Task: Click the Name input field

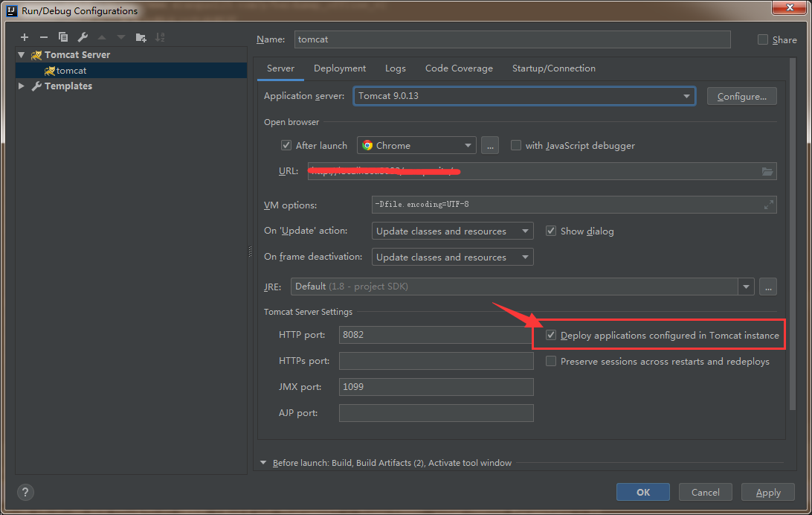Action: click(512, 39)
